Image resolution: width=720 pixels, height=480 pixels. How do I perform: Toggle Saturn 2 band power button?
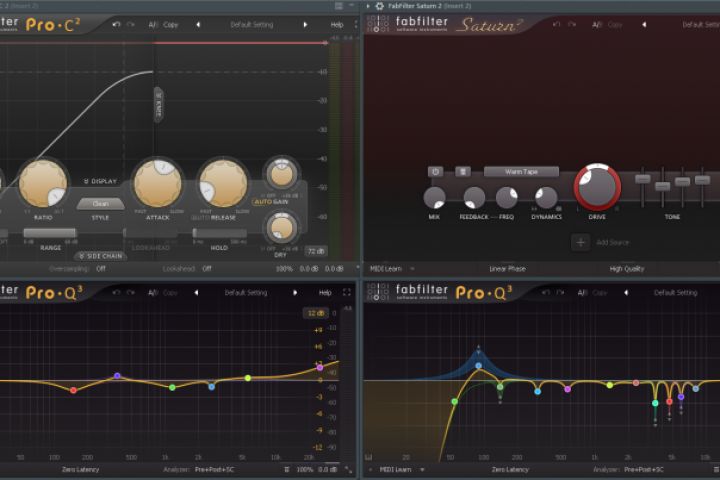tap(435, 172)
